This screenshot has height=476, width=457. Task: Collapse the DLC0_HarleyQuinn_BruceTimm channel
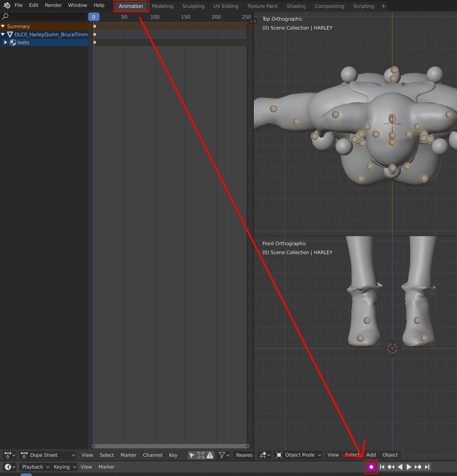coord(3,34)
